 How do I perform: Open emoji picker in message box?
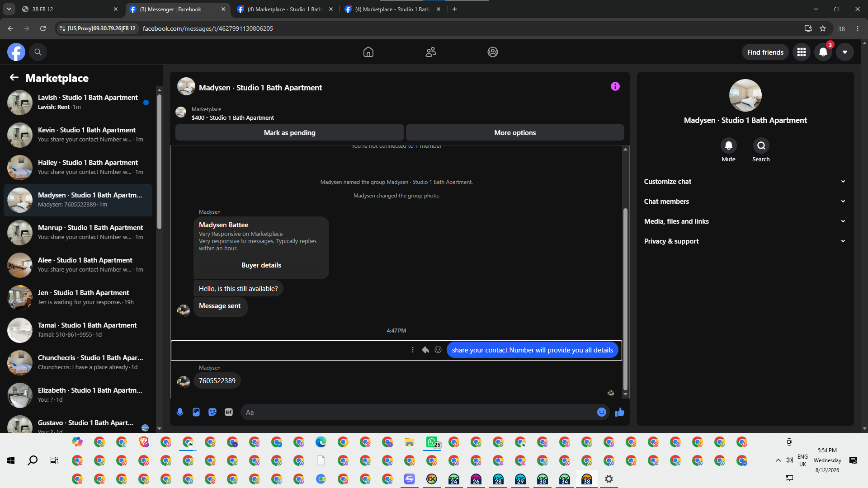tap(602, 412)
